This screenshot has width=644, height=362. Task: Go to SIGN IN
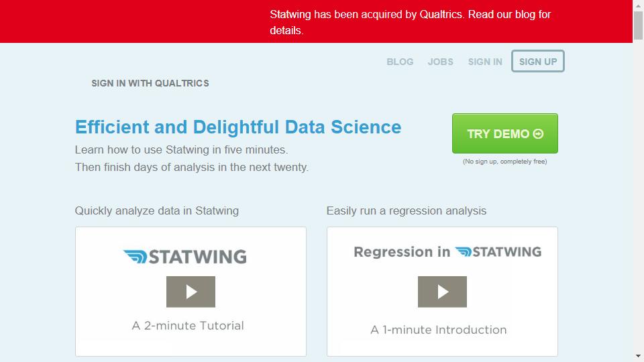click(485, 62)
